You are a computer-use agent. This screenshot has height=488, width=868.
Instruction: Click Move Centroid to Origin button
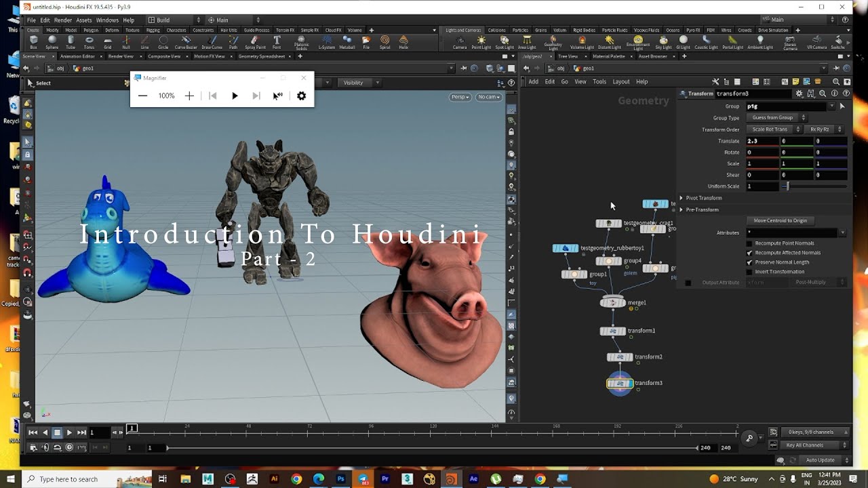(x=780, y=220)
